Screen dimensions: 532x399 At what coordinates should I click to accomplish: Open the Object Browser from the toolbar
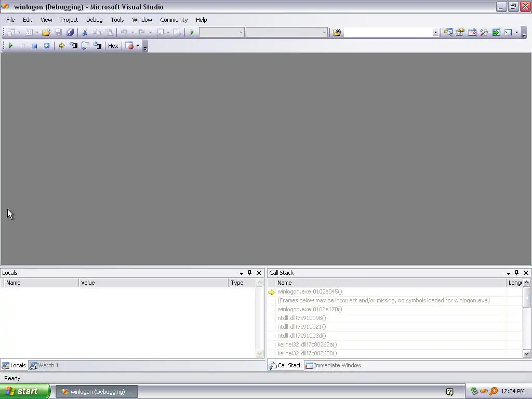pyautogui.click(x=472, y=32)
